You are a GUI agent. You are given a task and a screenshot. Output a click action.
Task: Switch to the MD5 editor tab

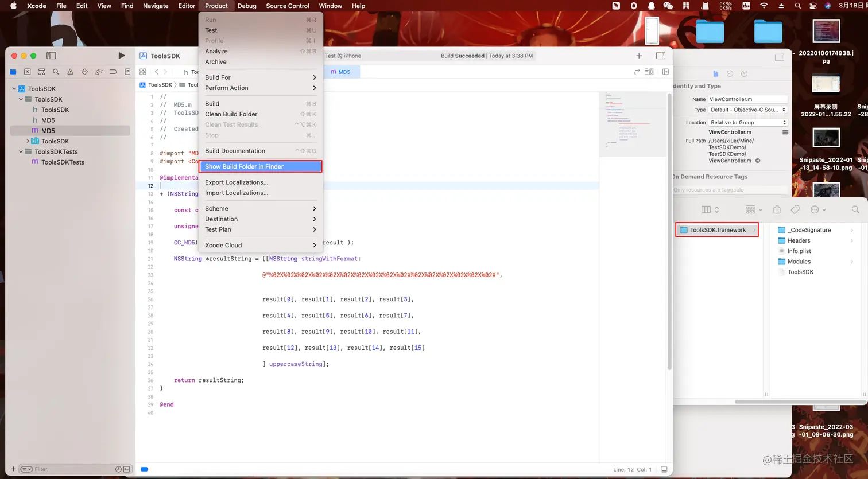click(340, 72)
